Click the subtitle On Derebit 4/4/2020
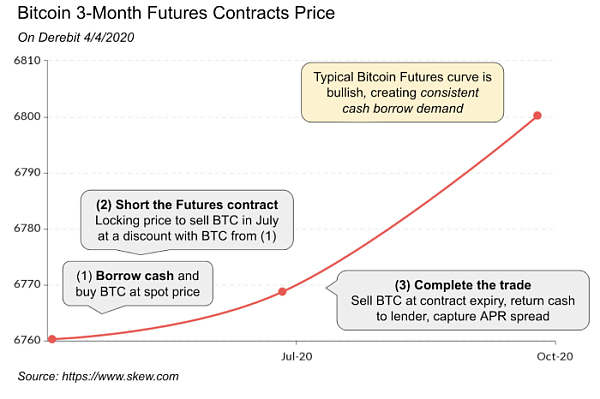 tap(76, 37)
